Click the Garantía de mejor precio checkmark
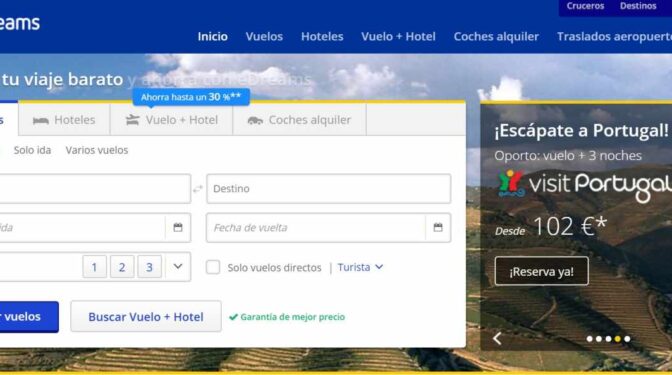This screenshot has height=375, width=672. click(233, 317)
